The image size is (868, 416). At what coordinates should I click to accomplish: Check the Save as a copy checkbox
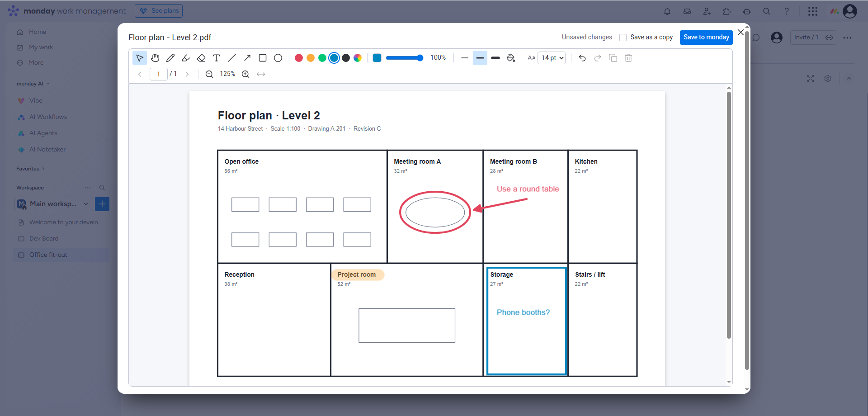click(x=623, y=38)
